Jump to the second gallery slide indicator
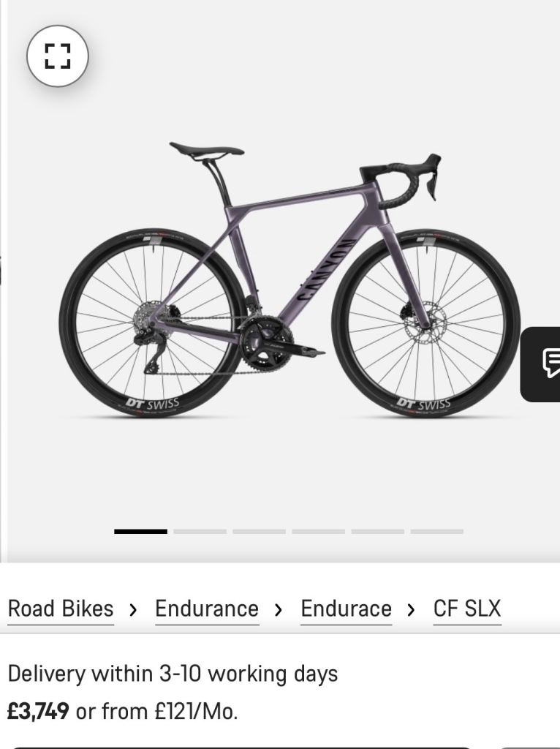Screen dimensions: 560x749 pos(200,531)
